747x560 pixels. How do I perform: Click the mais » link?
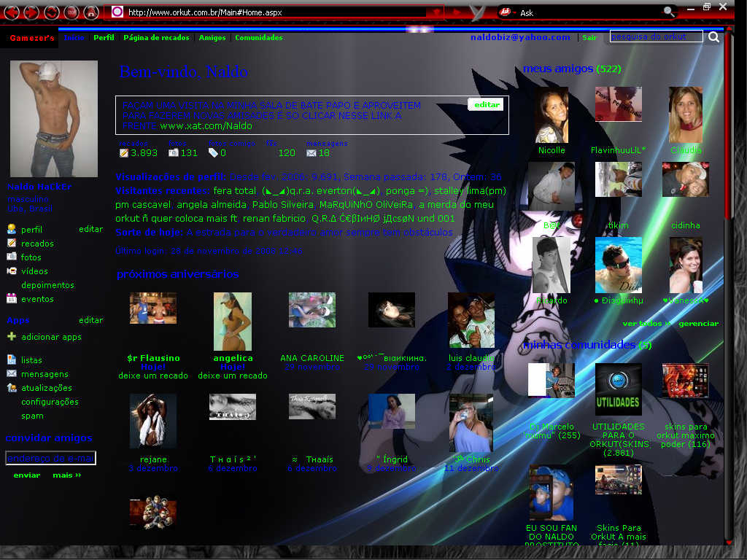(66, 475)
